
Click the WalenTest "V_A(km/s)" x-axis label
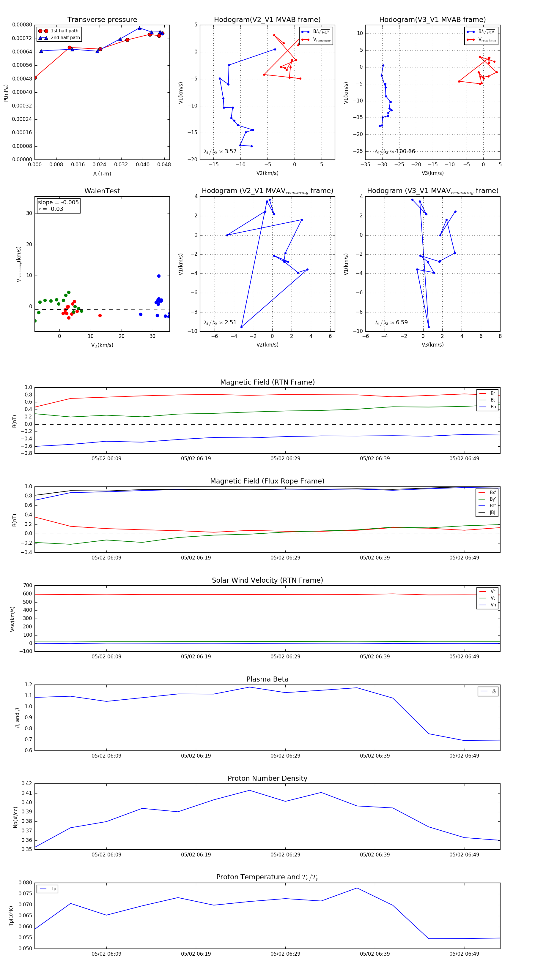point(102,345)
